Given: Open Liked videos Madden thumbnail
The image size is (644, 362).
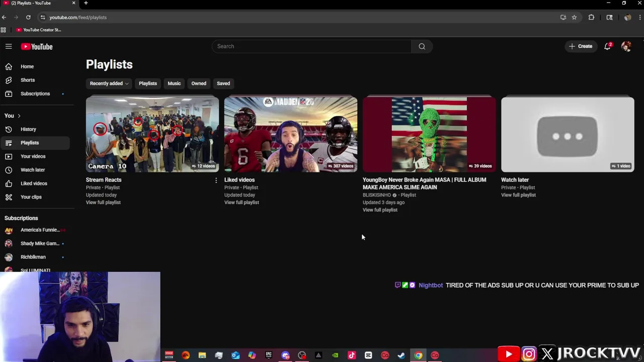Looking at the screenshot, I should pos(291,134).
